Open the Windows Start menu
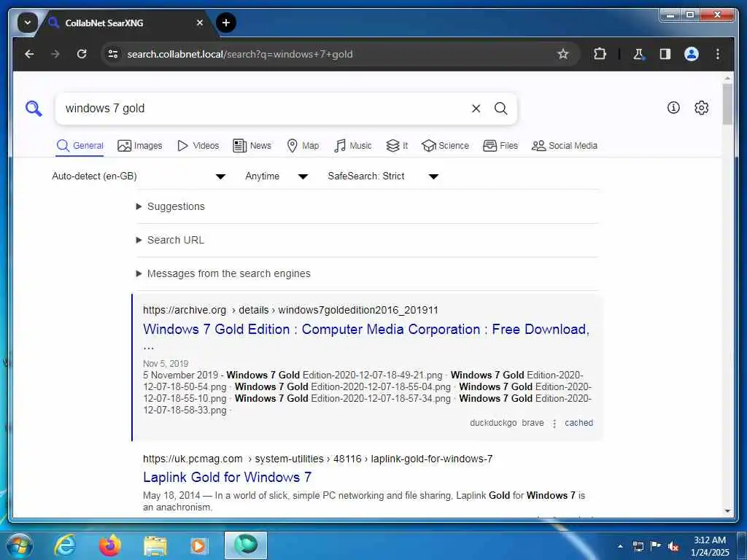 pyautogui.click(x=20, y=545)
